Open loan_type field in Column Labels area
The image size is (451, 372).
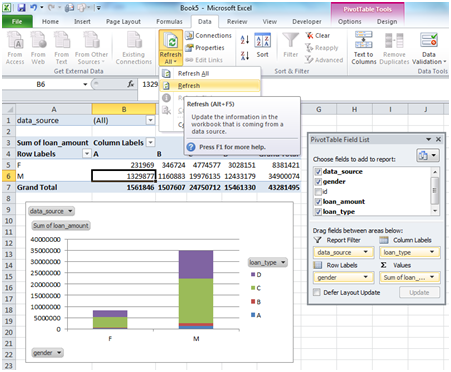click(410, 252)
